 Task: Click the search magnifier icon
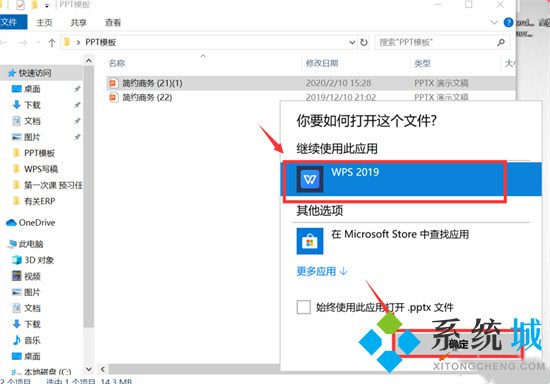click(x=501, y=42)
